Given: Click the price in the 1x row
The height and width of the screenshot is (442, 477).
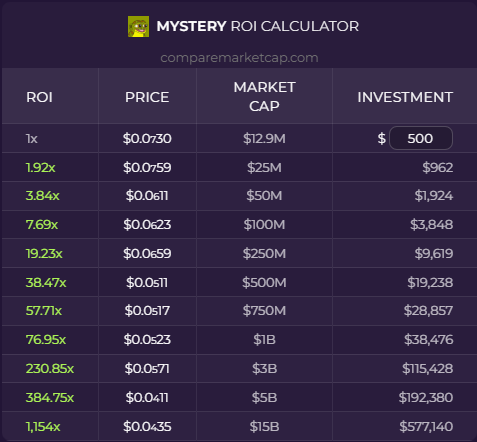Looking at the screenshot, I should point(147,138).
